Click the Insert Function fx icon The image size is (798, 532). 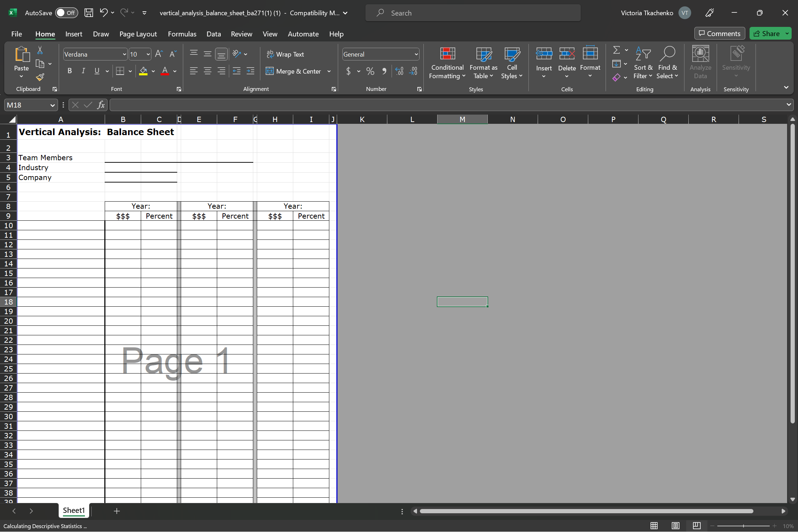point(101,105)
